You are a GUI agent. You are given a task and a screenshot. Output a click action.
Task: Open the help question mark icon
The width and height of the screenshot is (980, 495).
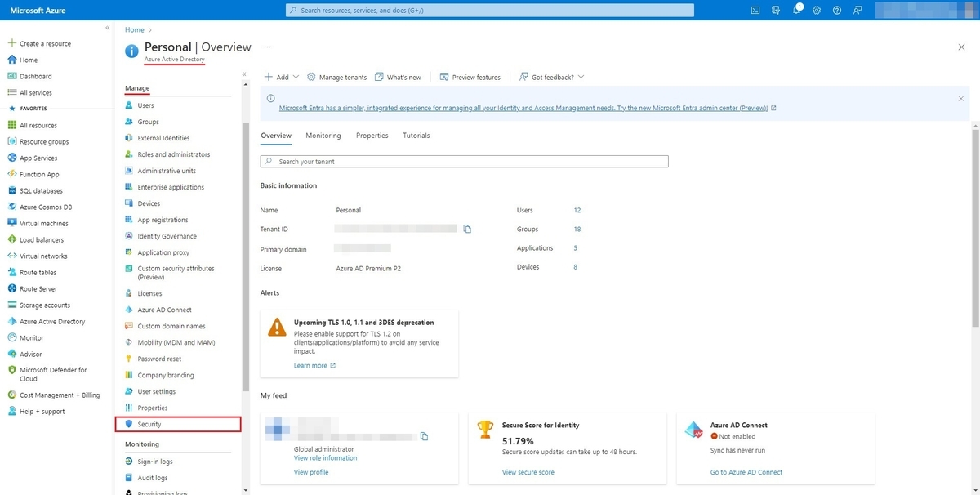(836, 11)
